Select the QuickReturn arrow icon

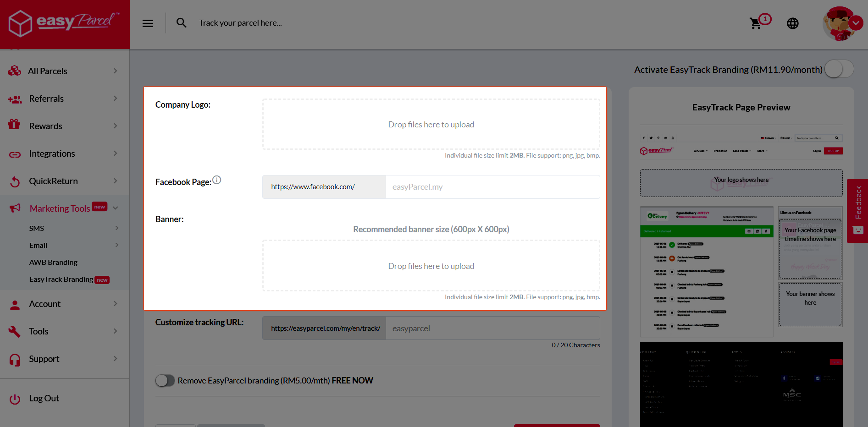(15, 181)
